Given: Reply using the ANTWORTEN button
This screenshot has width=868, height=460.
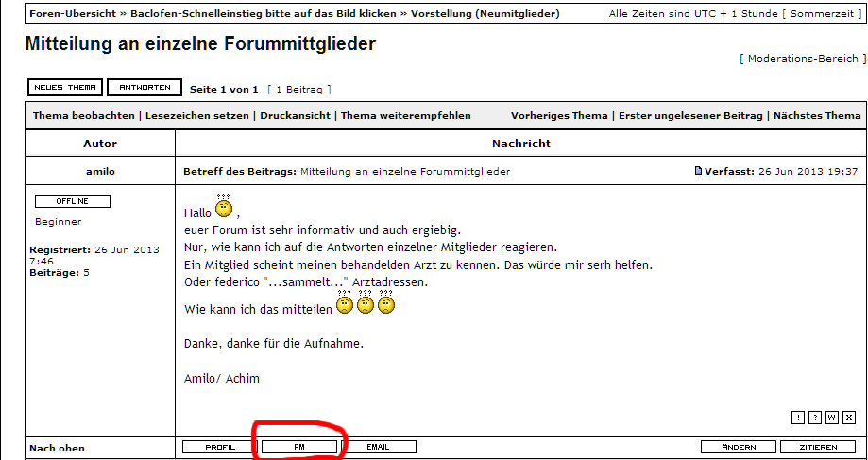Looking at the screenshot, I should [145, 88].
